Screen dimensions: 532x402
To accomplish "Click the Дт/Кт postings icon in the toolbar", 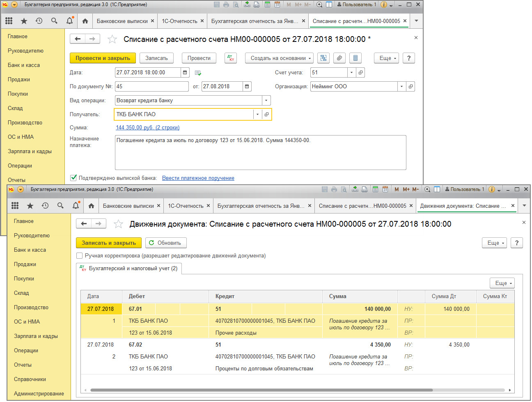I will pyautogui.click(x=231, y=58).
